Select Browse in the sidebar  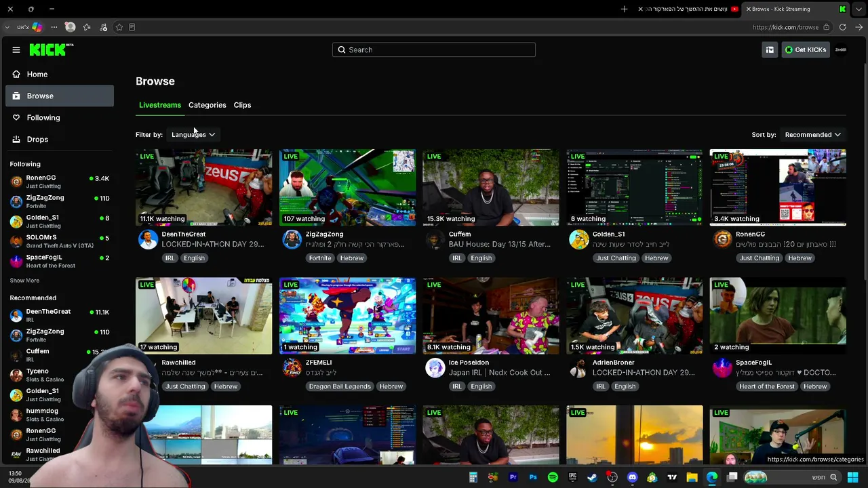60,96
